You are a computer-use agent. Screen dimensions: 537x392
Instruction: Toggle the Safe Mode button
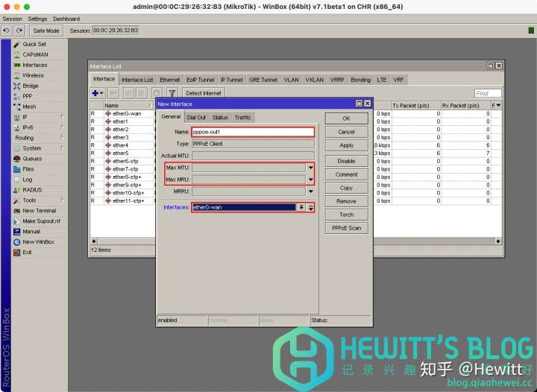pos(46,31)
